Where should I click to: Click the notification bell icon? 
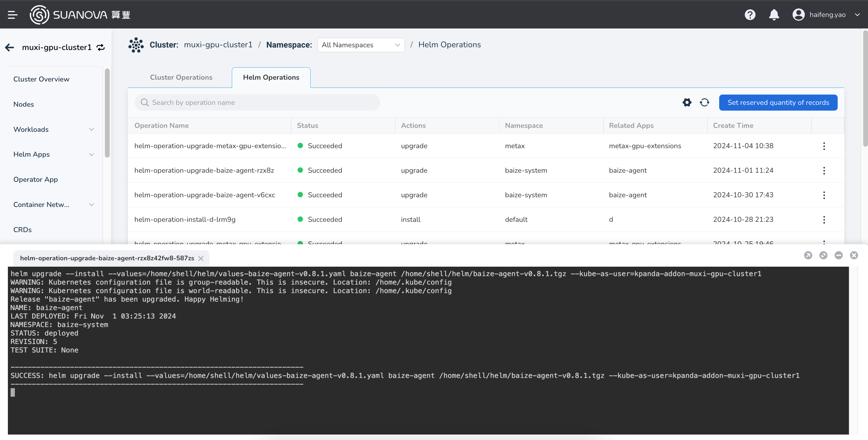[774, 14]
